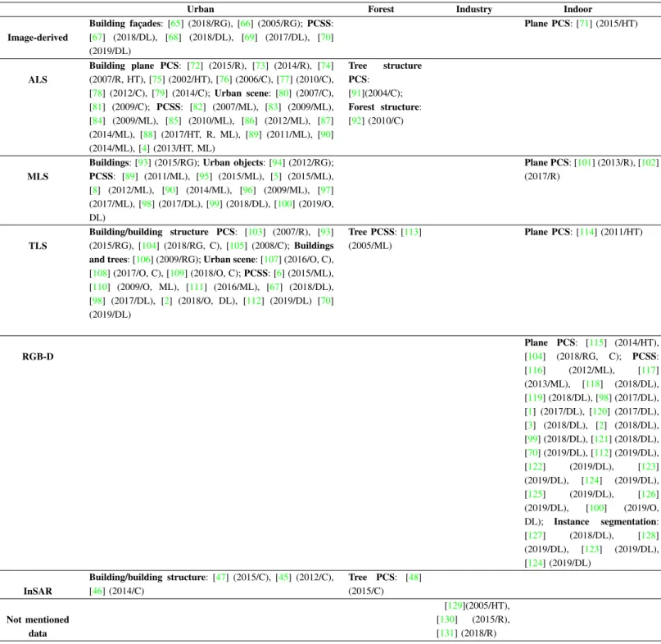Click citation [73] dated 2014/R
Screen dimensions: 661x644
pos(260,66)
